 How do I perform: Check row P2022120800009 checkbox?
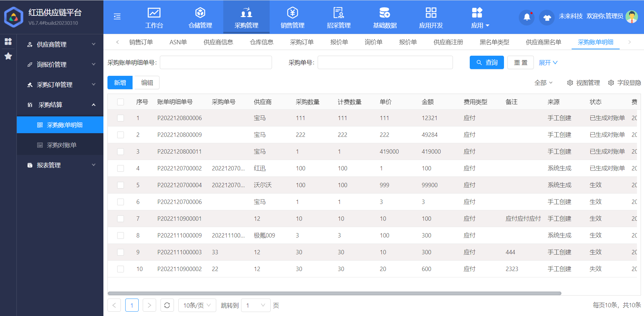[x=121, y=135]
